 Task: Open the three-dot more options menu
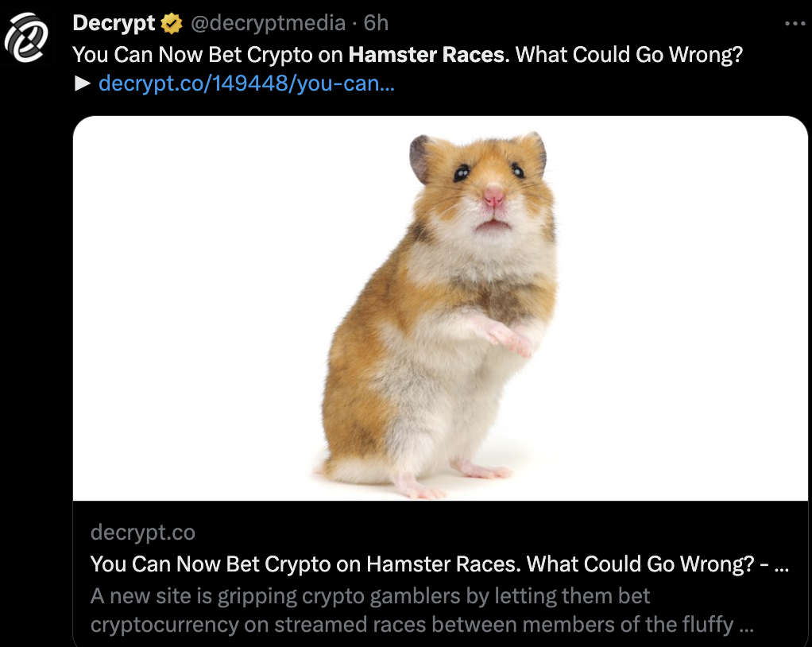click(x=795, y=23)
